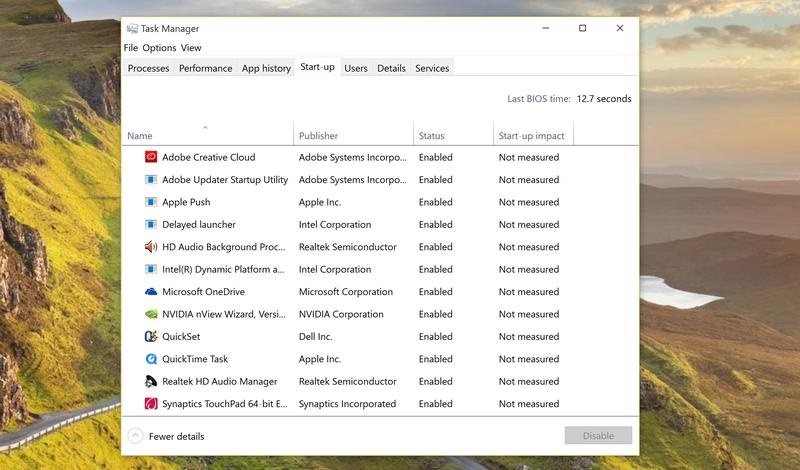Open the File menu
Viewport: 800px width, 470px height.
(131, 48)
